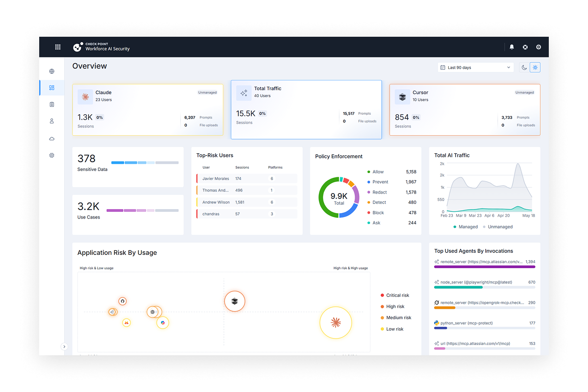Click the Check Point logo icon
This screenshot has width=588, height=392.
click(x=77, y=47)
